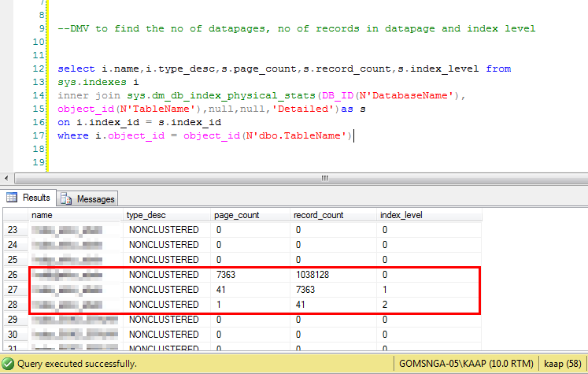Click the green success checkmark status icon
This screenshot has height=374, width=588.
point(8,364)
